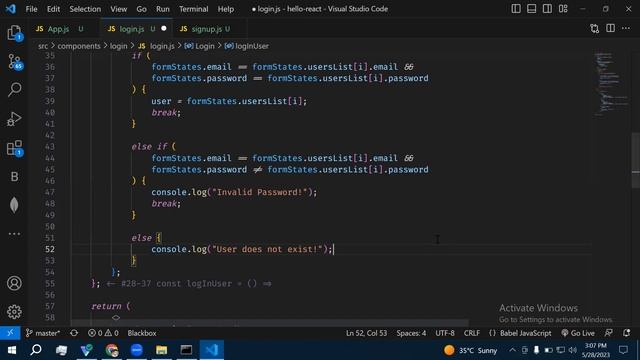Open the Manage gear icon

tap(14, 312)
